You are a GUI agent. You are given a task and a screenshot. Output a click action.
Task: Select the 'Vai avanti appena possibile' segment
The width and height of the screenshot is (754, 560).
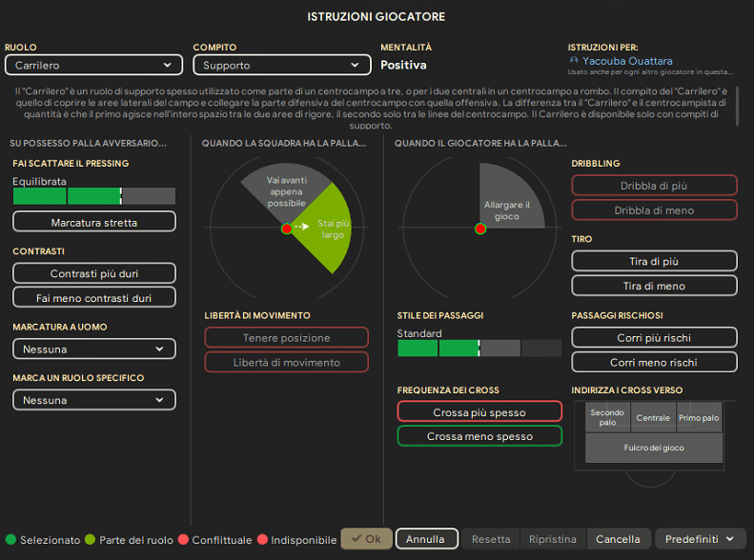click(285, 190)
